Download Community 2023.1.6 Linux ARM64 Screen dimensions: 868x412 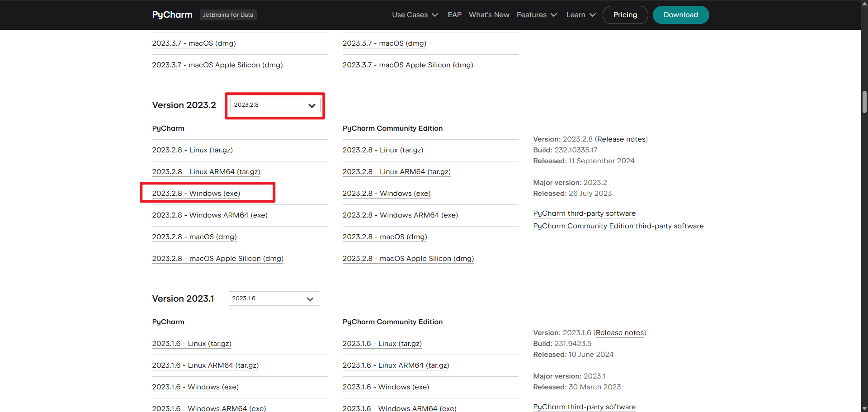pyautogui.click(x=396, y=365)
